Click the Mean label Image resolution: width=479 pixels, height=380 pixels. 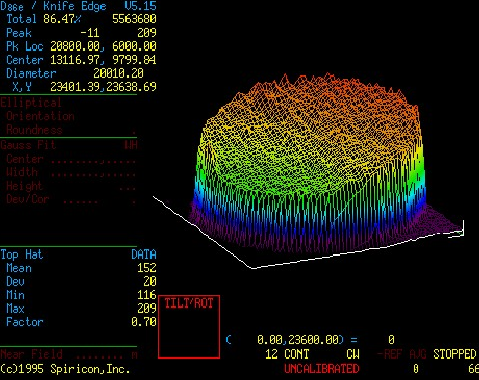coord(19,268)
